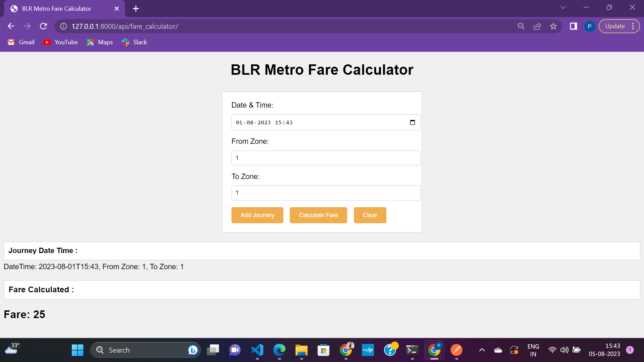Bookmark the page using the star toggle

(553, 26)
